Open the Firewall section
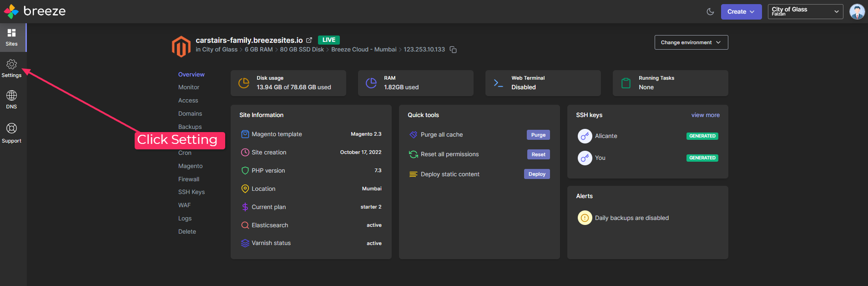Viewport: 868px width, 286px height. (x=189, y=179)
